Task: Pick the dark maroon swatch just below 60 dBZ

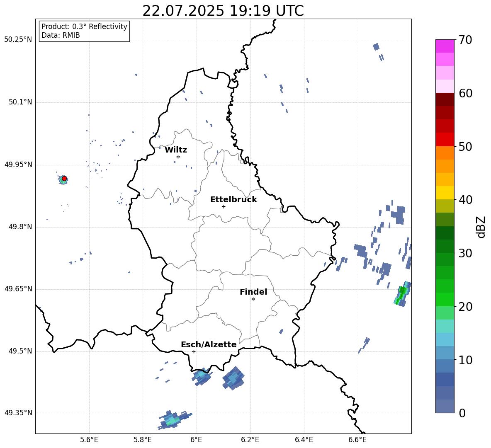Action: click(x=445, y=100)
